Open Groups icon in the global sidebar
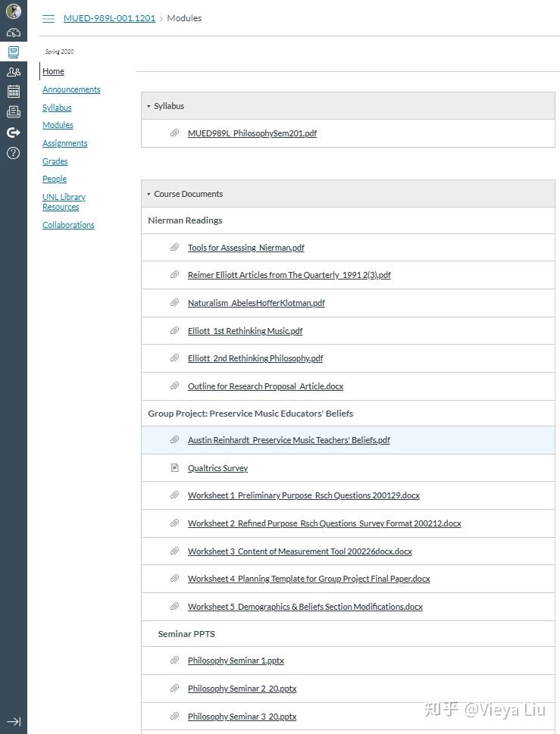Screen dimensions: 560x734 click(13, 72)
